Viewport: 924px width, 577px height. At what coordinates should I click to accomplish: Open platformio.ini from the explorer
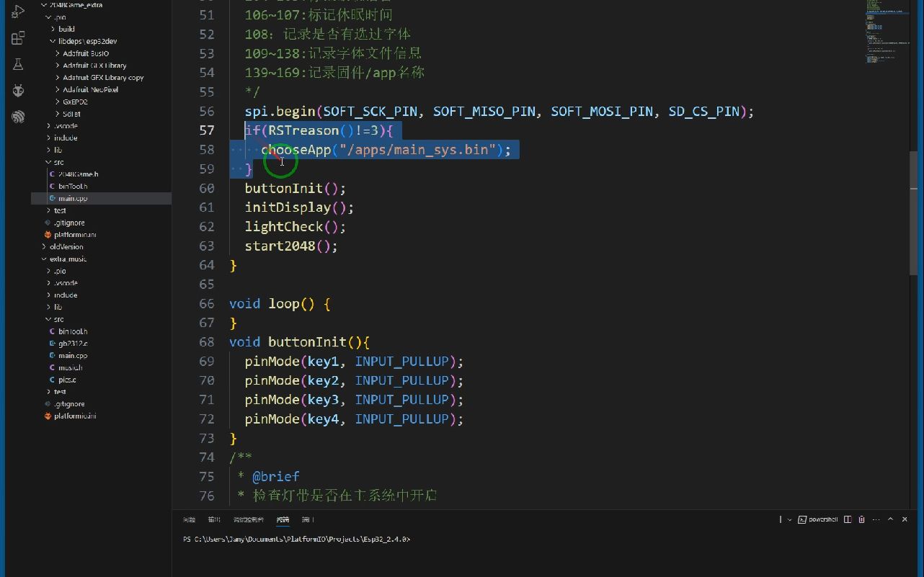pyautogui.click(x=74, y=234)
